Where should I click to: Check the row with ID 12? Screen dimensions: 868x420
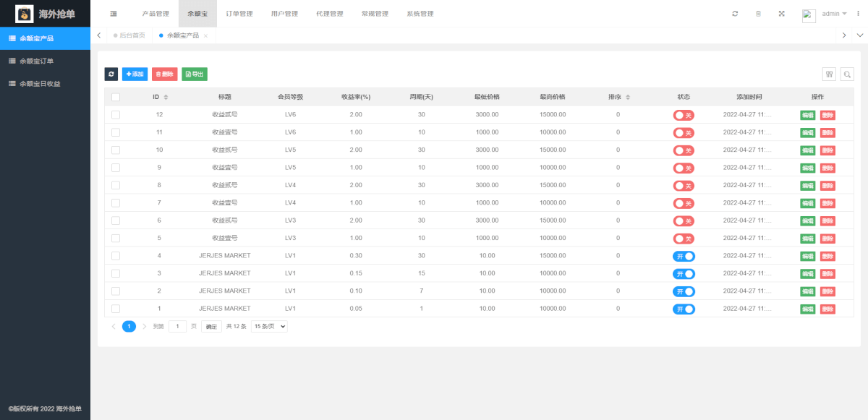point(116,114)
